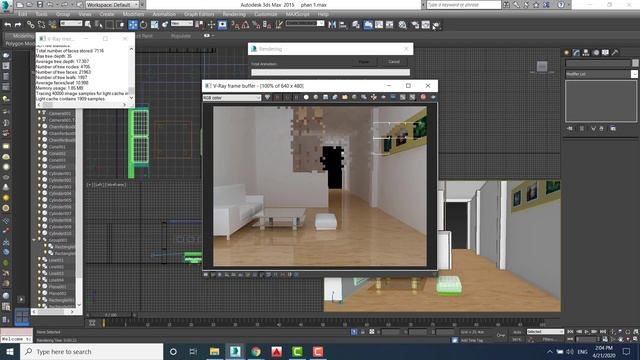Activate the Select and Scale tool
Screen dimensions: 640x360
(x=154, y=25)
